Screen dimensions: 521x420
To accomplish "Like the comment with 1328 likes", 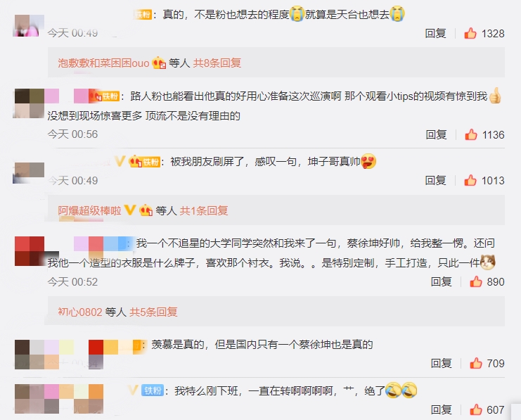I will [x=470, y=33].
